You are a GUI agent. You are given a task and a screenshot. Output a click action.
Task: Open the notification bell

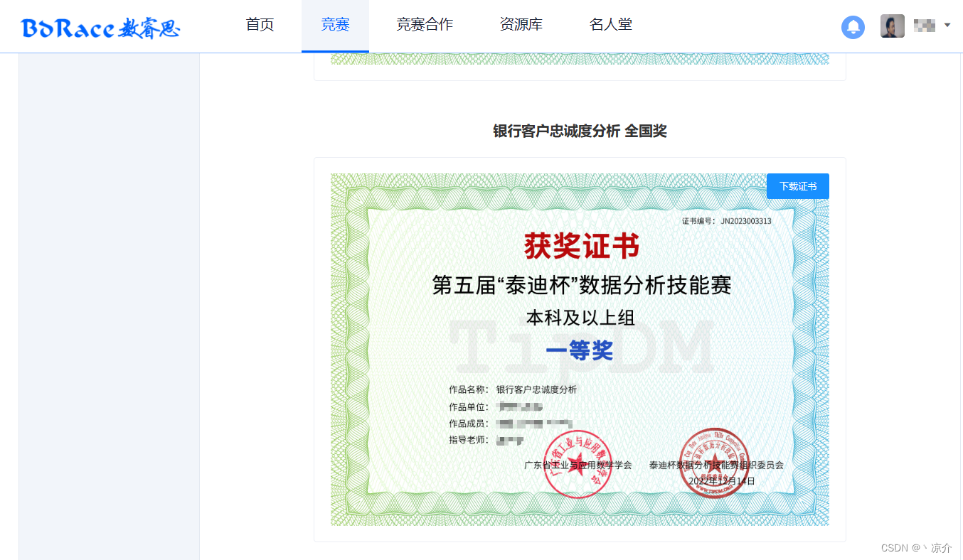(853, 27)
